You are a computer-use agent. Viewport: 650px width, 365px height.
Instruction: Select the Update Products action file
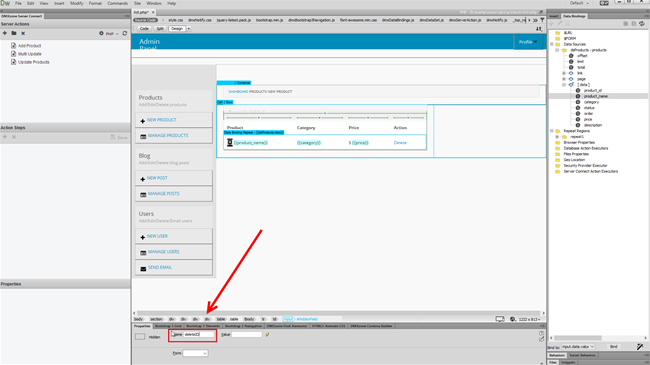click(x=34, y=62)
